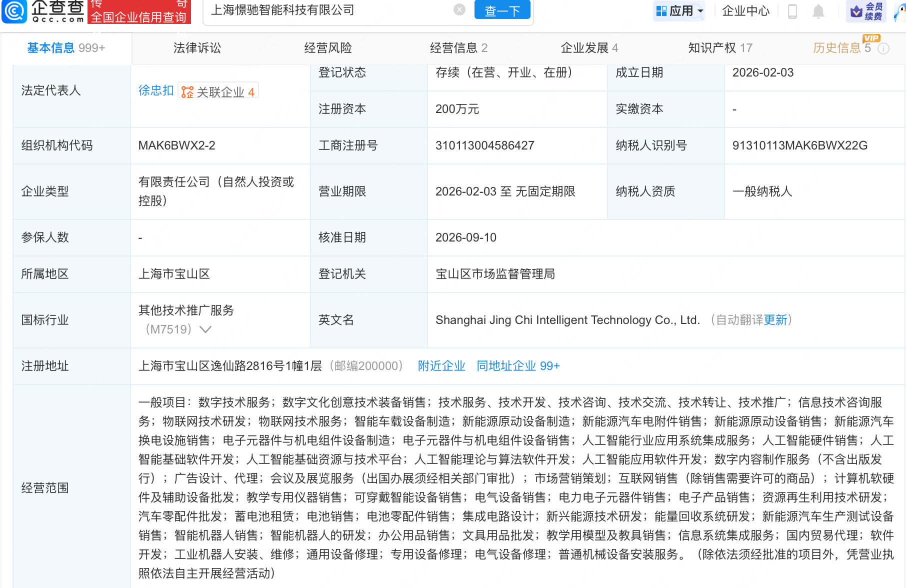Open the 应用 dropdown menu

point(679,10)
